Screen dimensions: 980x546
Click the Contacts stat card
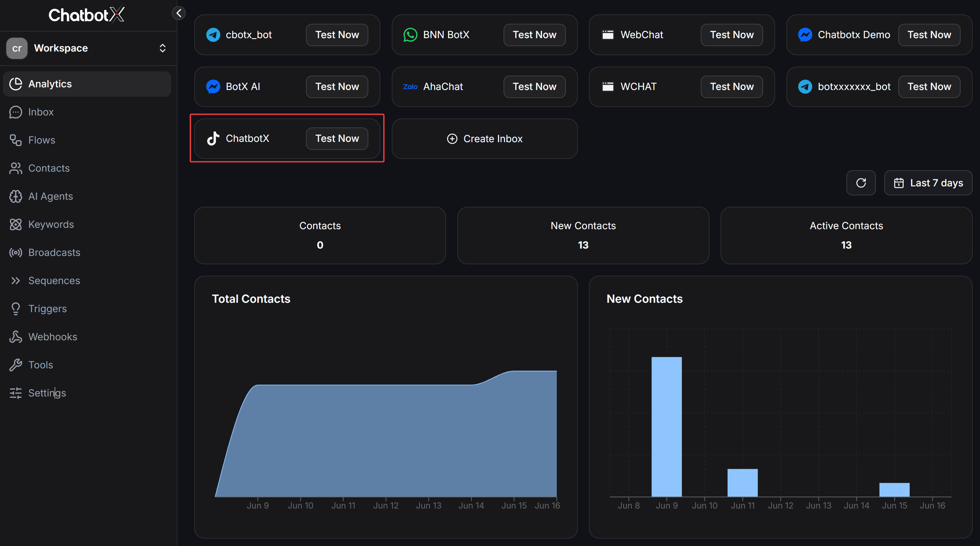coord(320,235)
